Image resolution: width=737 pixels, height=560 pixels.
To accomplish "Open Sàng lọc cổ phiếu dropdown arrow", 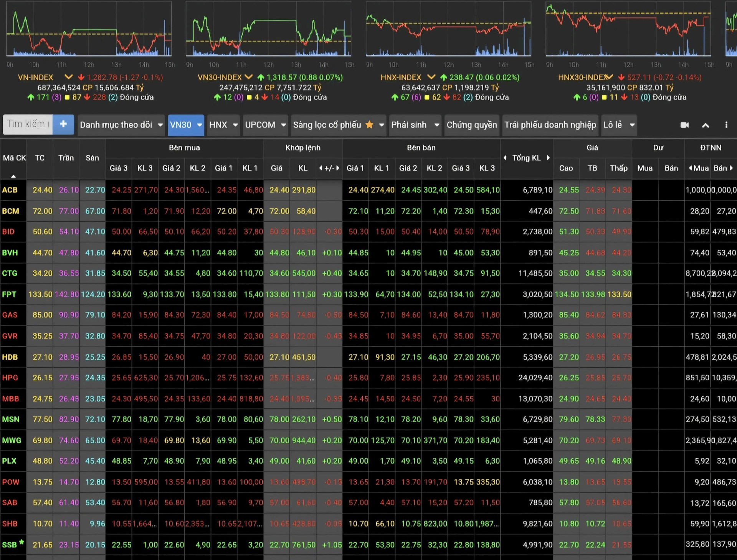I will point(382,125).
